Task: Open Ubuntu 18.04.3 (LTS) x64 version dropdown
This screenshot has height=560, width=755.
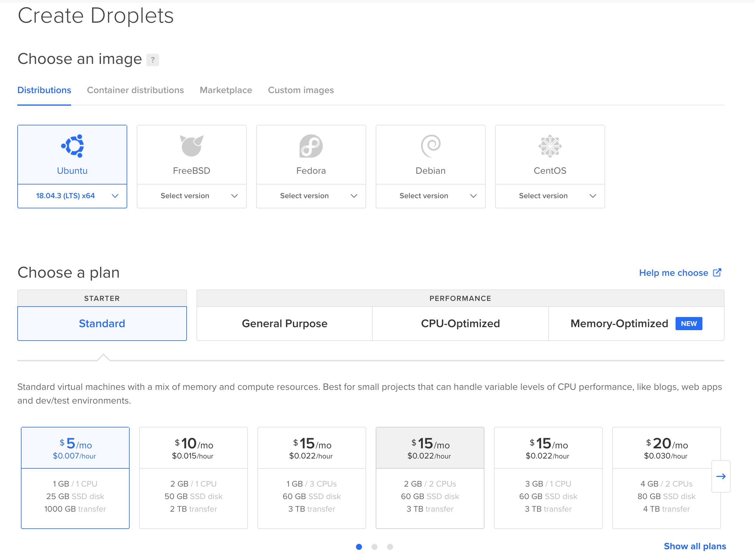Action: point(72,196)
